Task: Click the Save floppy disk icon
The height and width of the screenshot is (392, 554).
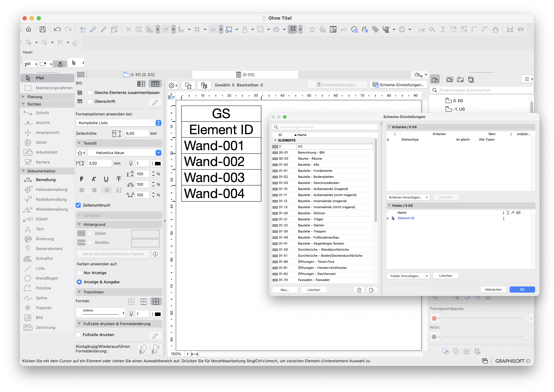Action: tap(42, 29)
